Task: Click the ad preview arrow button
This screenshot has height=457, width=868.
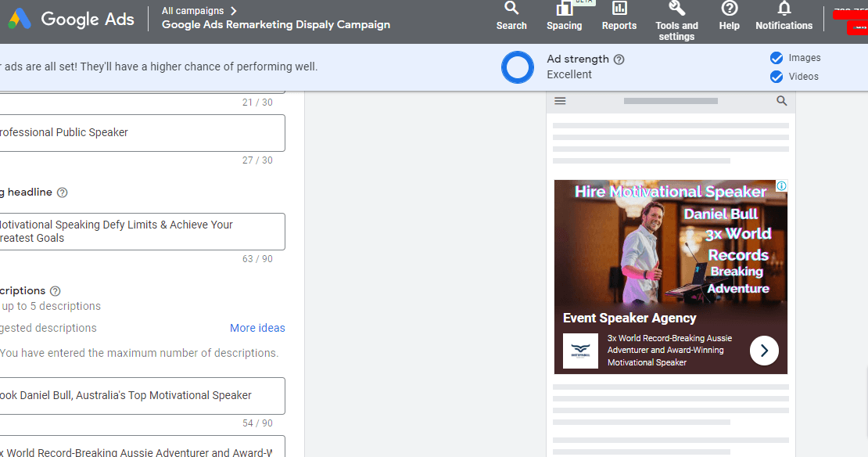Action: (764, 351)
